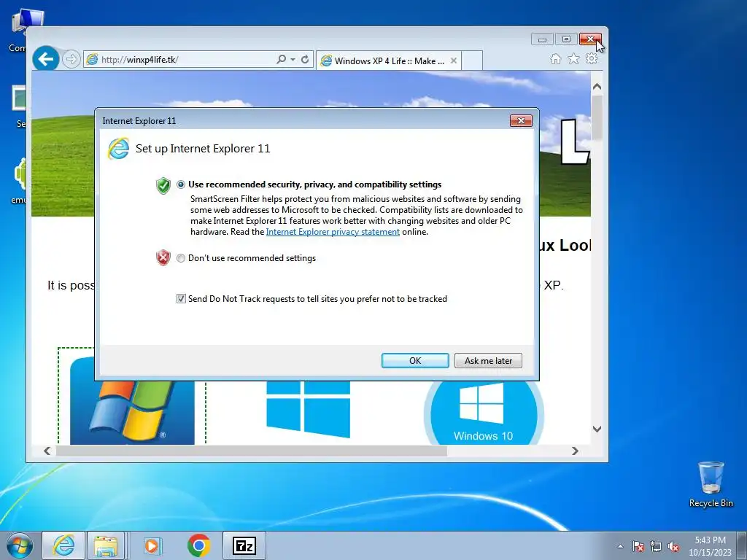Image resolution: width=747 pixels, height=560 pixels.
Task: Click Action Center flag tray icon
Action: (x=638, y=546)
